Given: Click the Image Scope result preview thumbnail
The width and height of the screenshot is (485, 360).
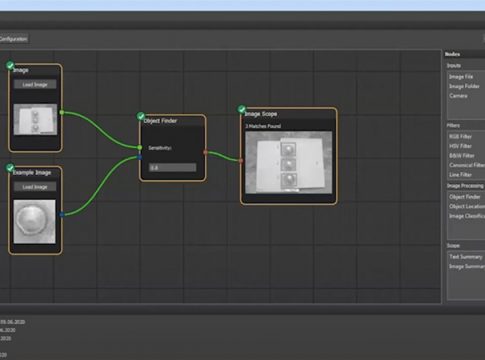Looking at the screenshot, I should pos(289,162).
